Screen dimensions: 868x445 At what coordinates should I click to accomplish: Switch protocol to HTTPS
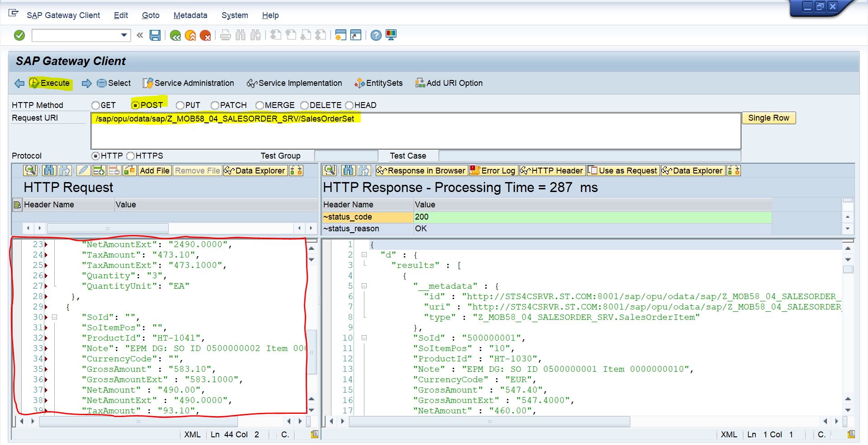click(x=131, y=156)
